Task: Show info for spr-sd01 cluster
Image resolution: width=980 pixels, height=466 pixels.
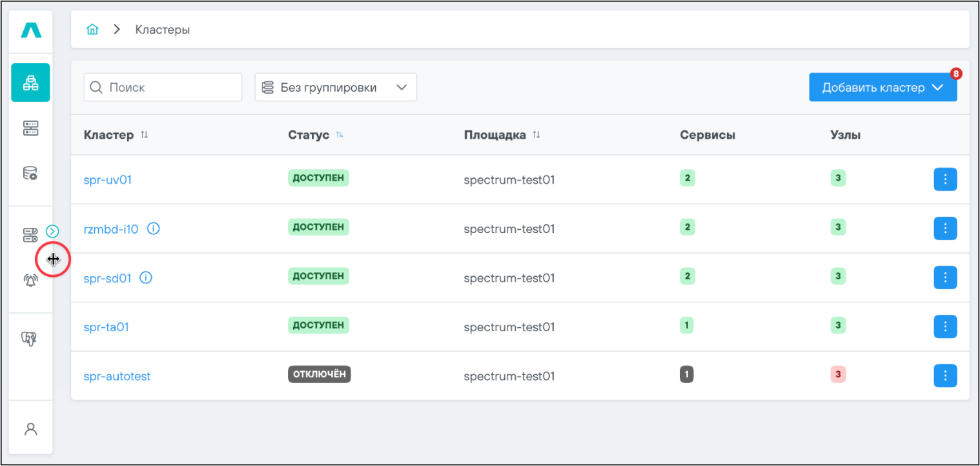Action: coord(146,278)
